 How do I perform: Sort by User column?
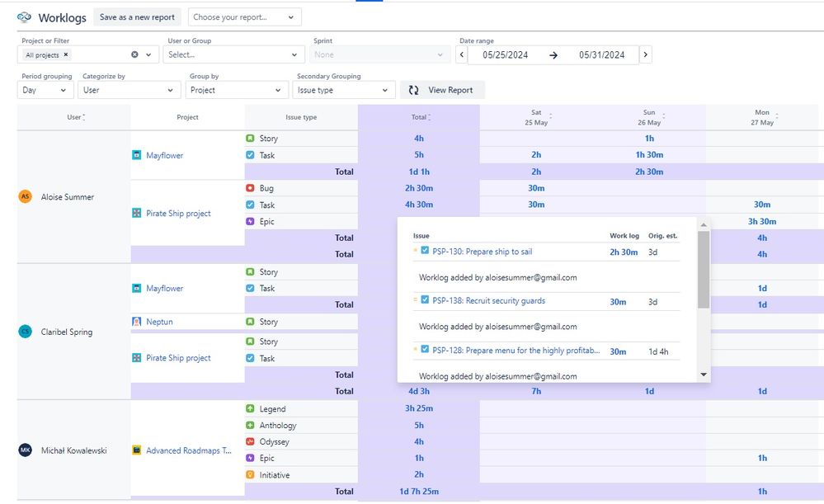point(84,117)
